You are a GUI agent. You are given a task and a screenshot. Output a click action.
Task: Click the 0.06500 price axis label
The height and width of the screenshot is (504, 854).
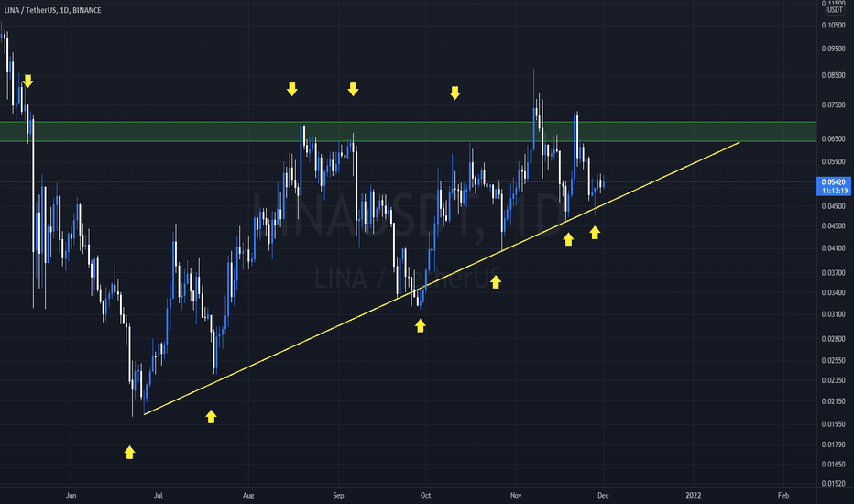click(833, 139)
